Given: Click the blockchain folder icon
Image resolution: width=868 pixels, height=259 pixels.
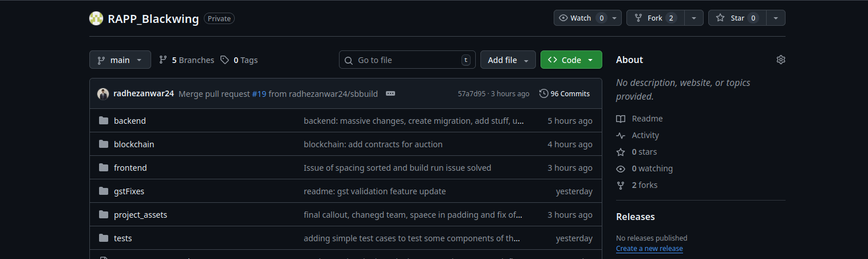Looking at the screenshot, I should pyautogui.click(x=104, y=144).
